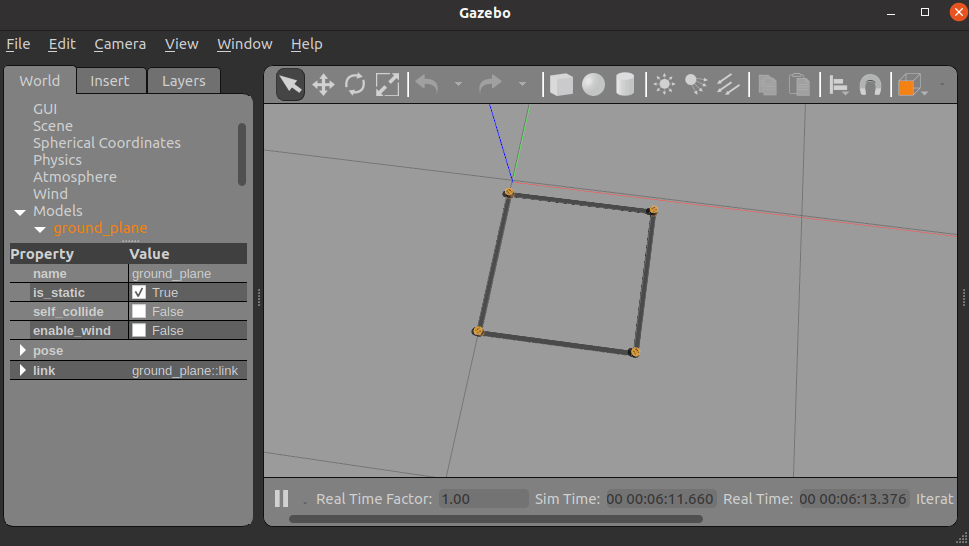
Task: Click the redo arrow icon
Action: 490,84
